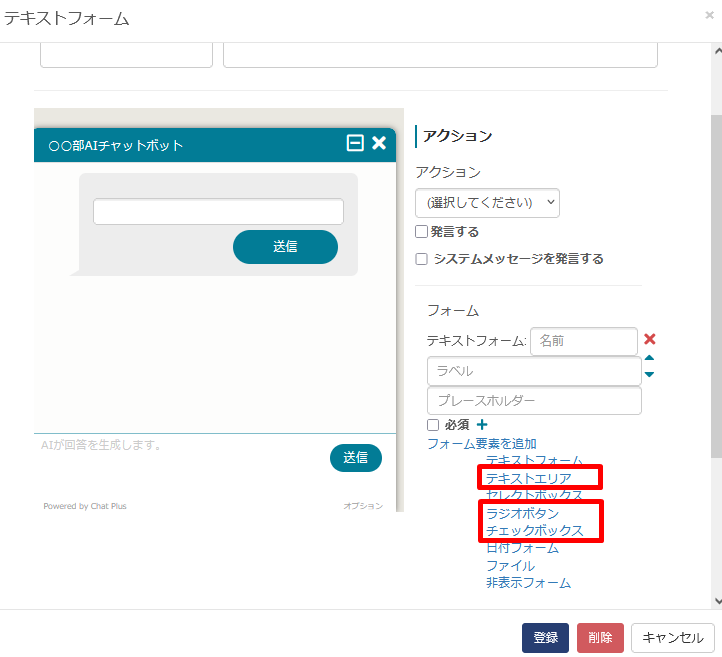Image resolution: width=722 pixels, height=657 pixels.
Task: Close the テキストフォーム dialog
Action: 709,15
